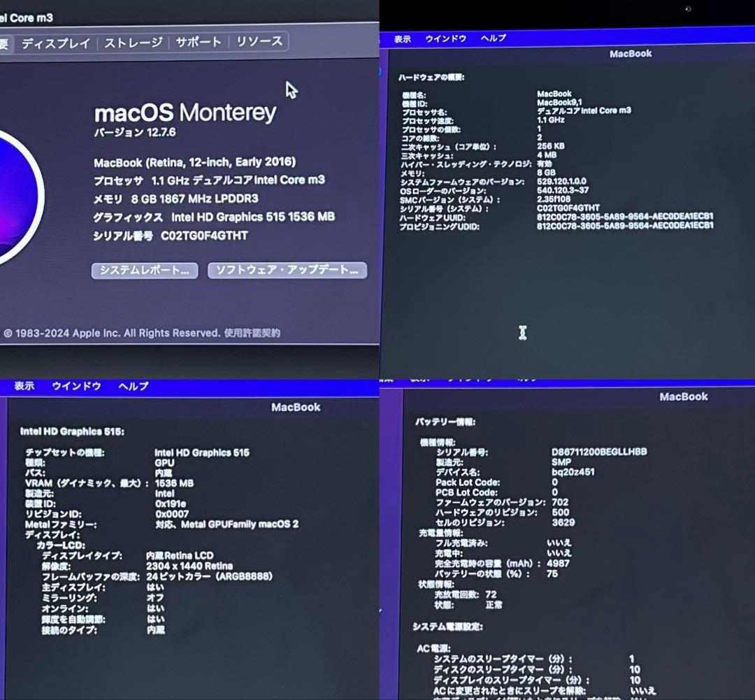
Task: Open ウインドウ menu above ハードウェアの概要 window
Action: tap(445, 38)
